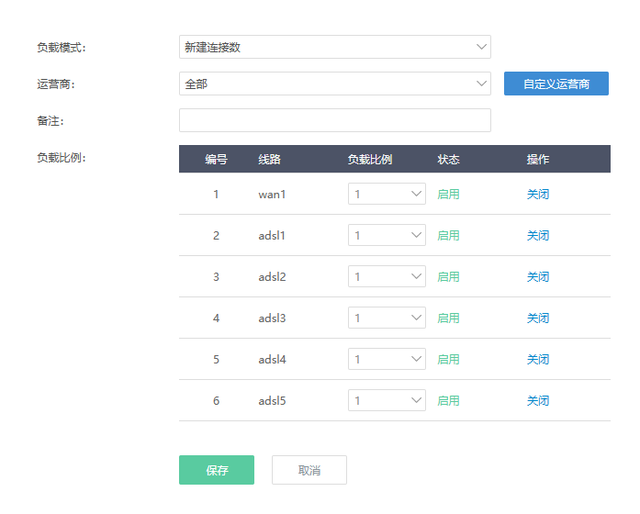Select 启用 status text in adsl4 row

448,359
